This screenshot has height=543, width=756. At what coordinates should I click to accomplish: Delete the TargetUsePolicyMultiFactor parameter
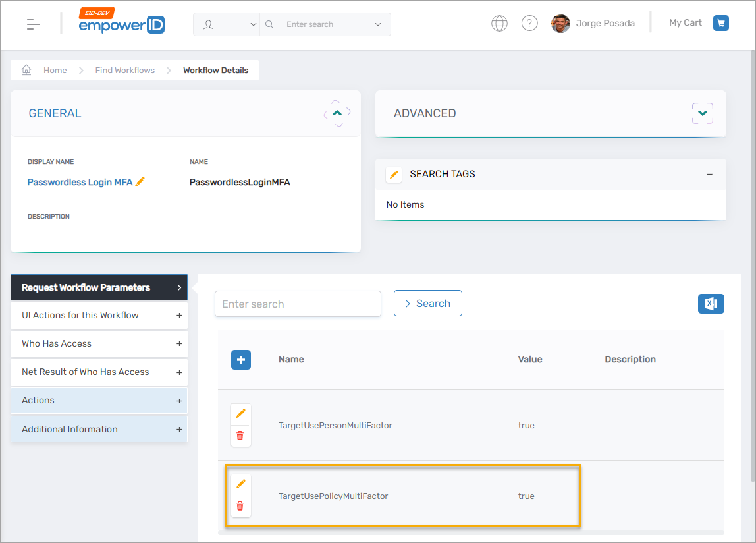click(x=240, y=506)
